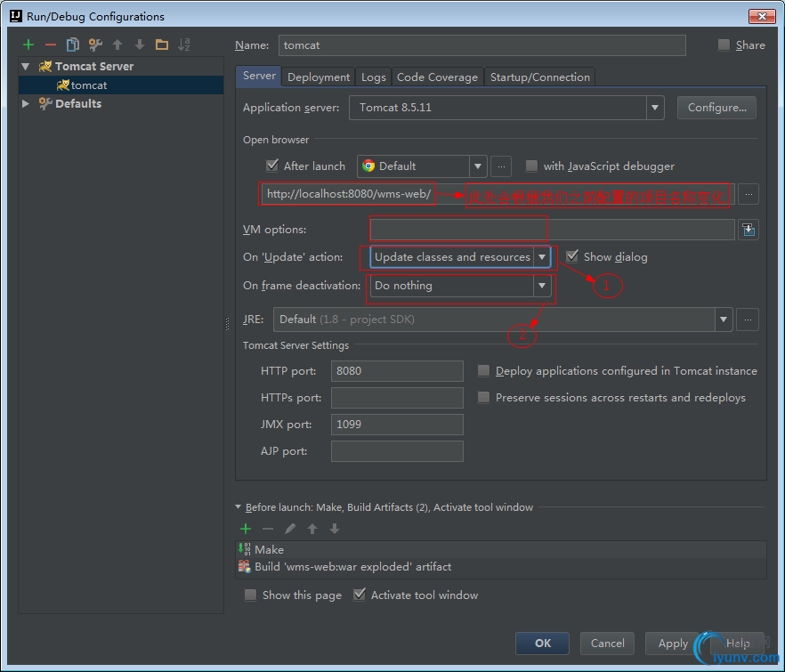
Task: Disable the After launch checkbox
Action: click(272, 166)
